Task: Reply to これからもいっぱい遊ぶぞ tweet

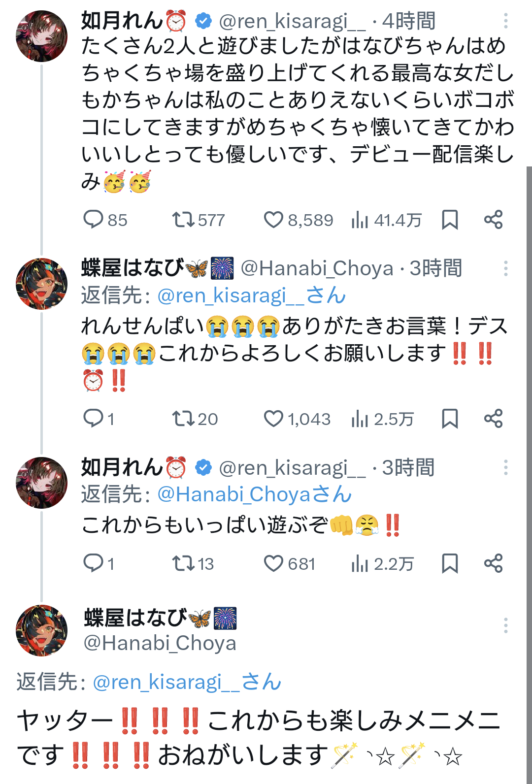Action: point(93,563)
